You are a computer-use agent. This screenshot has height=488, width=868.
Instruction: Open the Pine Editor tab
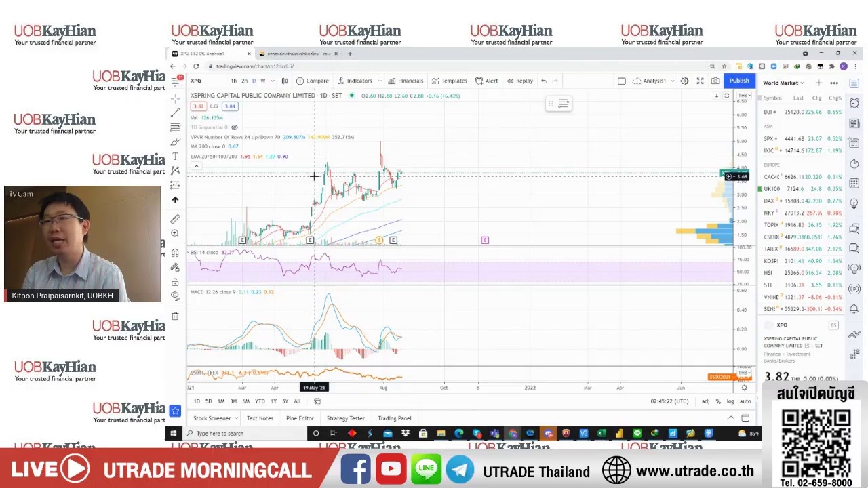coord(300,418)
